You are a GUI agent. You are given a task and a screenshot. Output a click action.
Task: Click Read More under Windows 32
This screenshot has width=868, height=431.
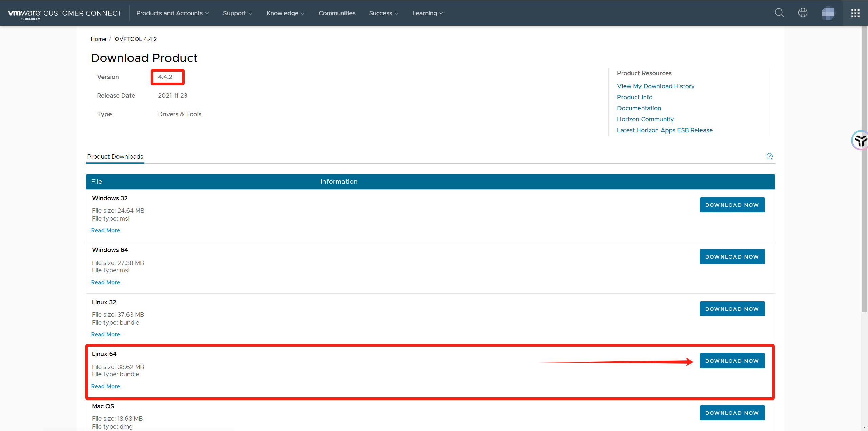[x=105, y=230]
